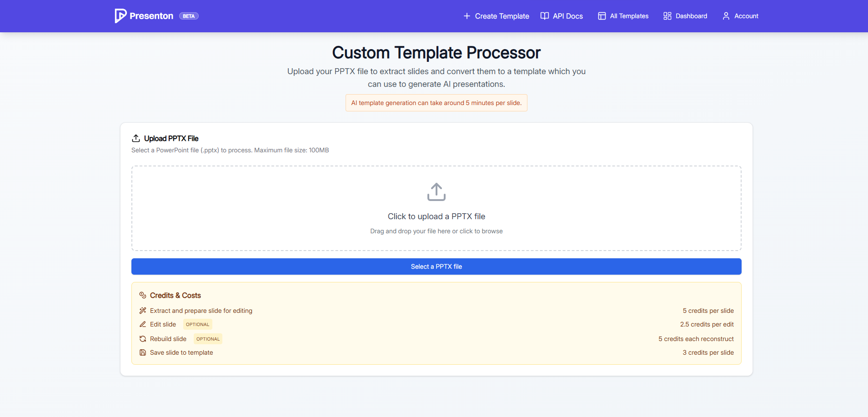Click the Presenton logo icon
Image resolution: width=868 pixels, height=417 pixels.
point(120,16)
